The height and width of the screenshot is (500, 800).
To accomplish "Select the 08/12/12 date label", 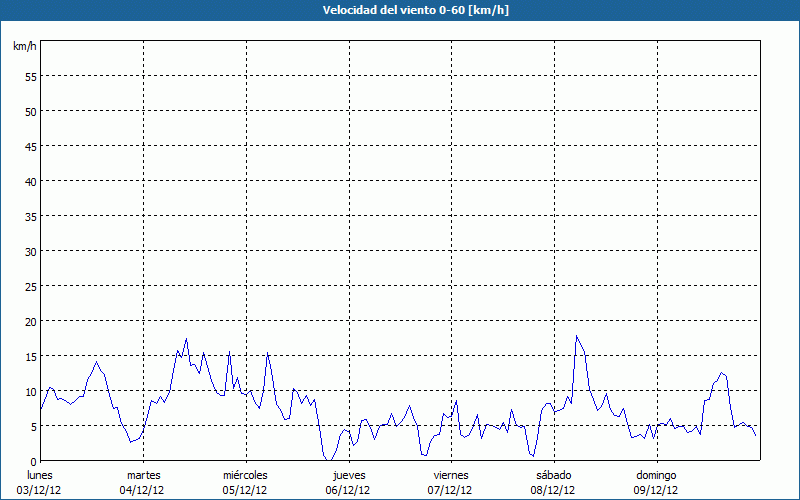I will [x=554, y=490].
